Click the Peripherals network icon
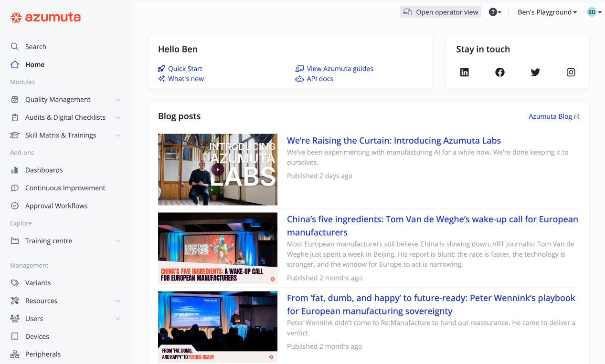 click(x=15, y=354)
